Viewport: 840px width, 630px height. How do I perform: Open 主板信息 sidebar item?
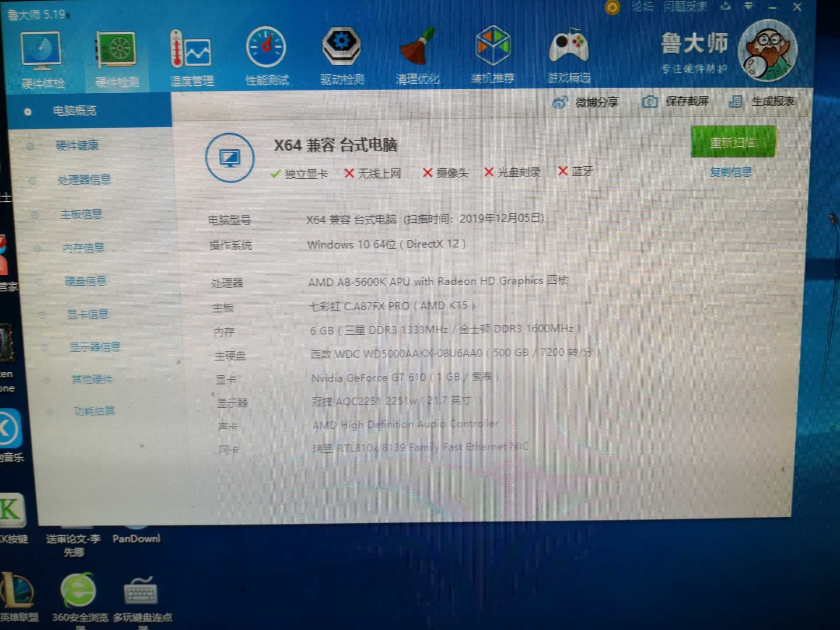(80, 214)
